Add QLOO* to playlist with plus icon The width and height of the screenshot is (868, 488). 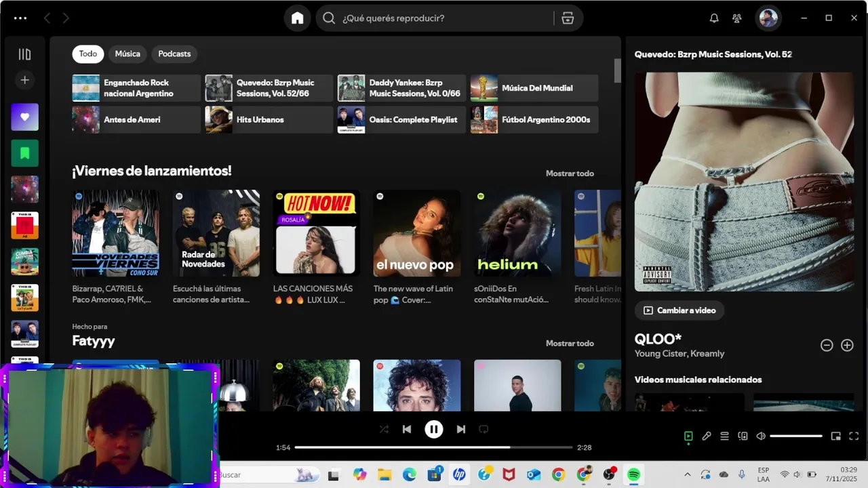tap(847, 345)
